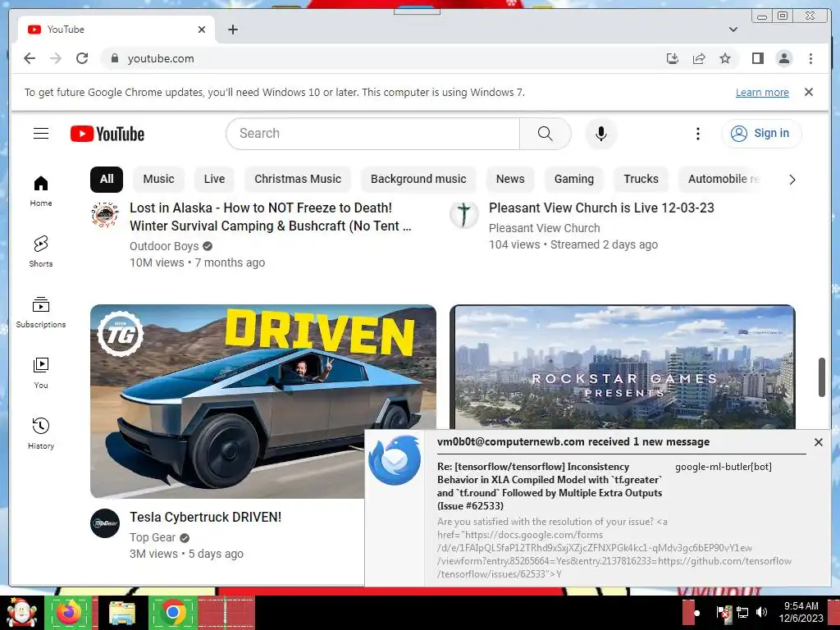The height and width of the screenshot is (630, 840).
Task: Click the lock icon in address bar
Action: coord(115,58)
